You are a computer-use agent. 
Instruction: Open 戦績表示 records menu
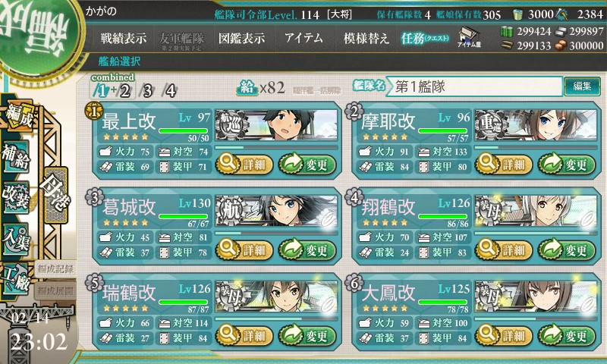point(124,38)
